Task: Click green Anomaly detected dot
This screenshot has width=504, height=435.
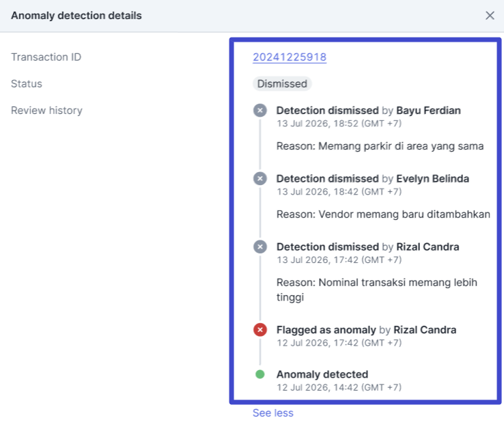Action: pos(260,374)
